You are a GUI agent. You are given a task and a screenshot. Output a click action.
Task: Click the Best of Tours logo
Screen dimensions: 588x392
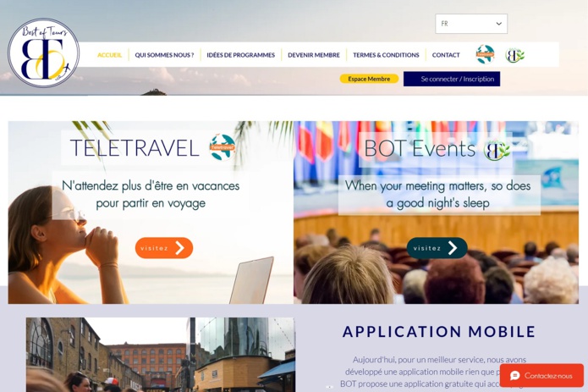(x=43, y=52)
